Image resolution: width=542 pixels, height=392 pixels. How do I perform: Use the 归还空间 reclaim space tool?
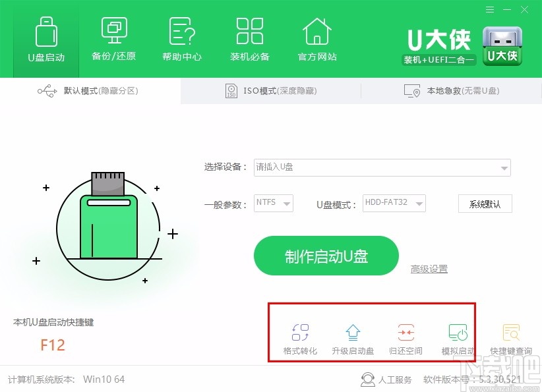point(406,336)
